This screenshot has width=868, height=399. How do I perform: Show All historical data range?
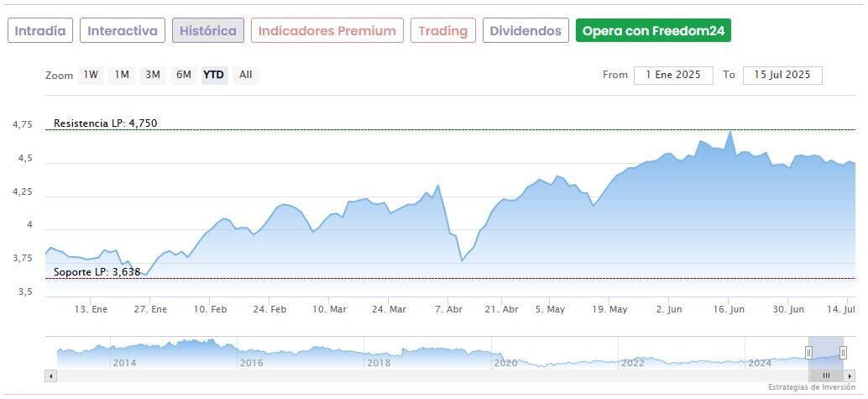[x=245, y=75]
